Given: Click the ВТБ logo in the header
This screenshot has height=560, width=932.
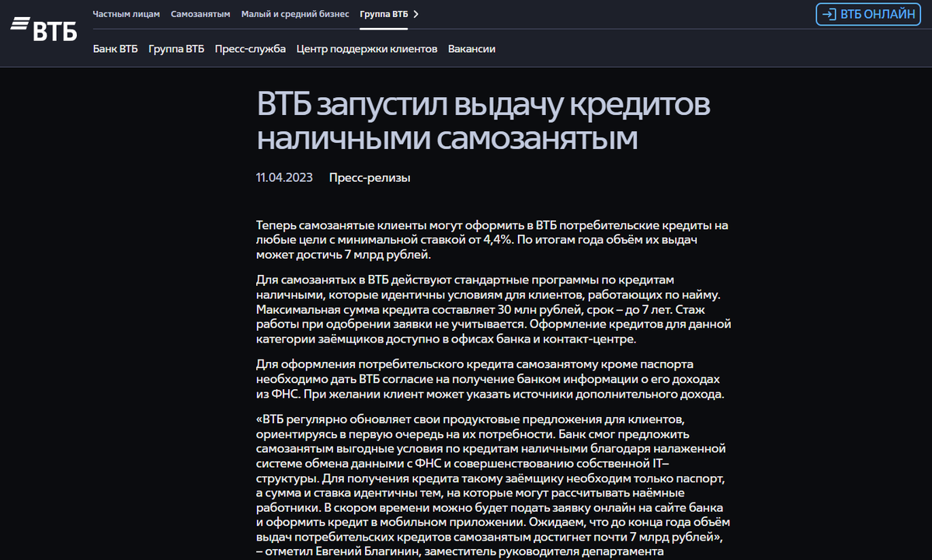Looking at the screenshot, I should 43,30.
